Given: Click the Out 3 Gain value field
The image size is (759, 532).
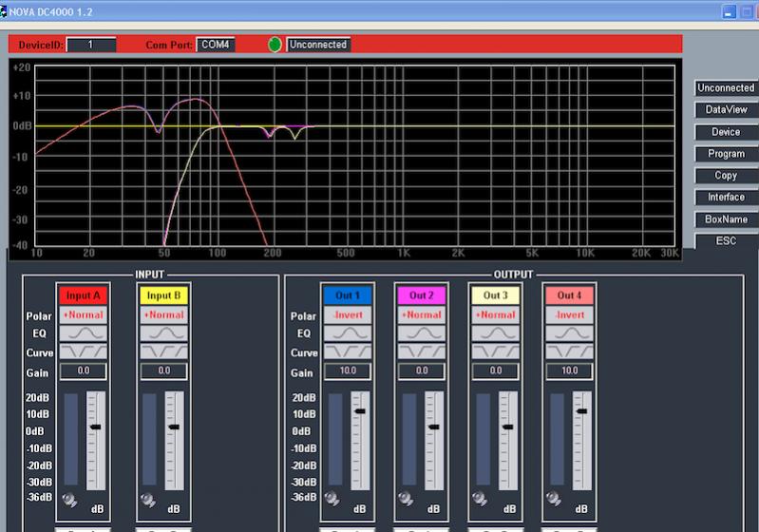Looking at the screenshot, I should [x=495, y=371].
